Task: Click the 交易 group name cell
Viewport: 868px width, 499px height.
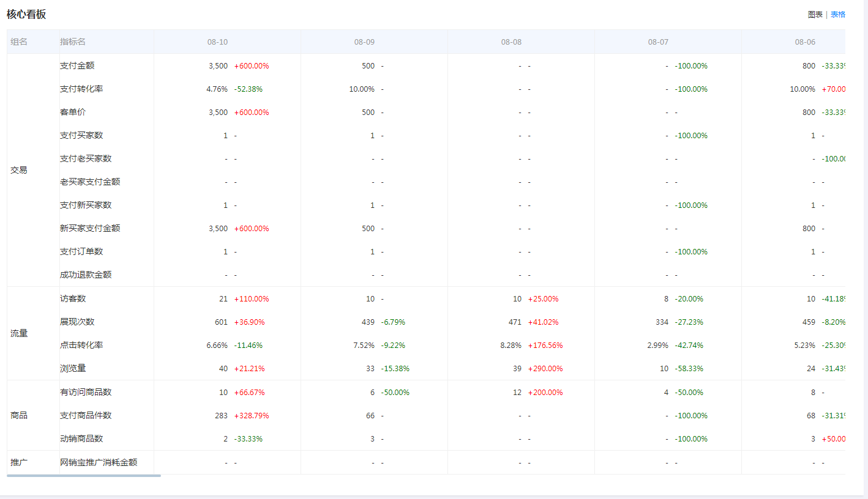Action: click(19, 170)
